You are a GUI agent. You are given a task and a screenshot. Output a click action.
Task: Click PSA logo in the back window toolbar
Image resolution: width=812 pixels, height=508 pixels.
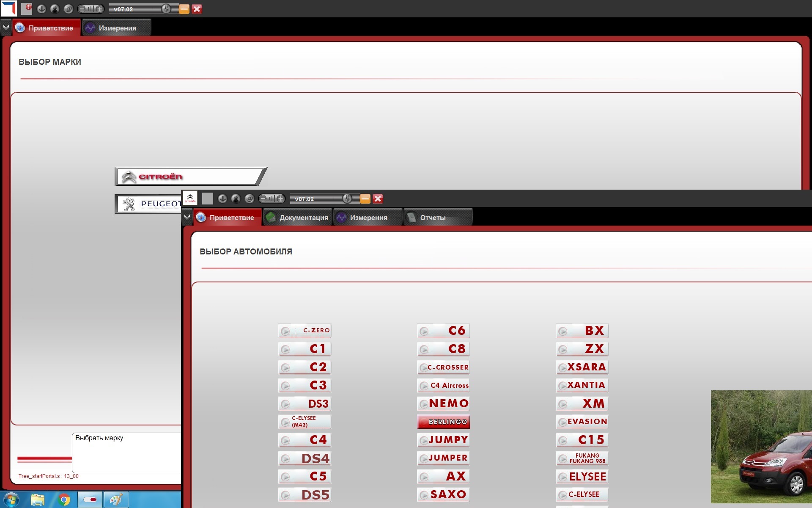(x=8, y=8)
